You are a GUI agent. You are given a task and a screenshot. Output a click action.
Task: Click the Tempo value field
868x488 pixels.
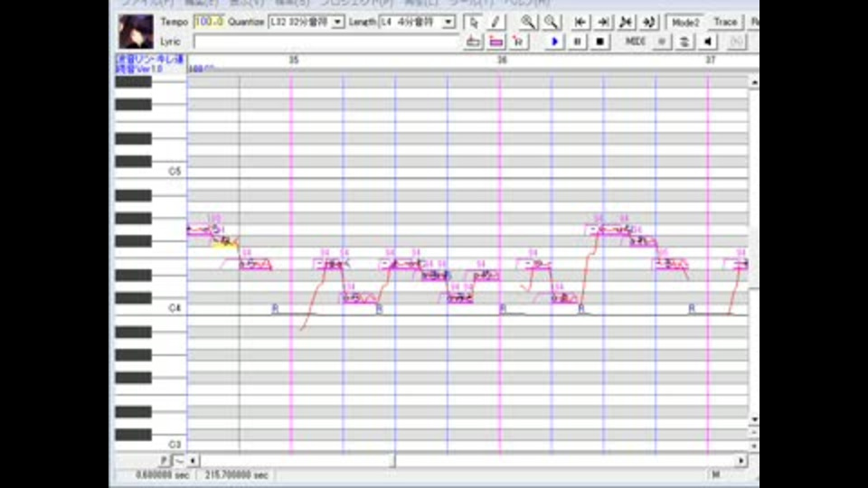209,22
